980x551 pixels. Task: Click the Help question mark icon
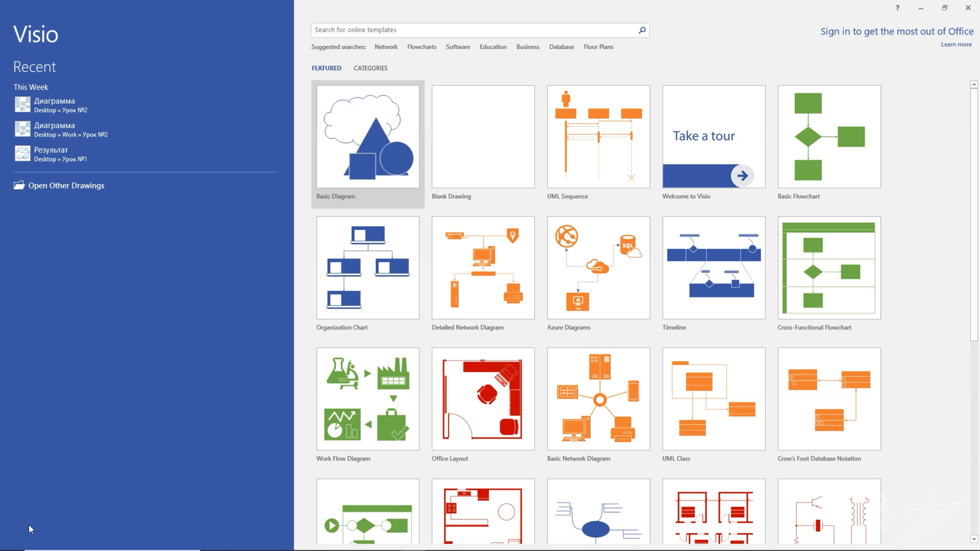click(x=897, y=8)
